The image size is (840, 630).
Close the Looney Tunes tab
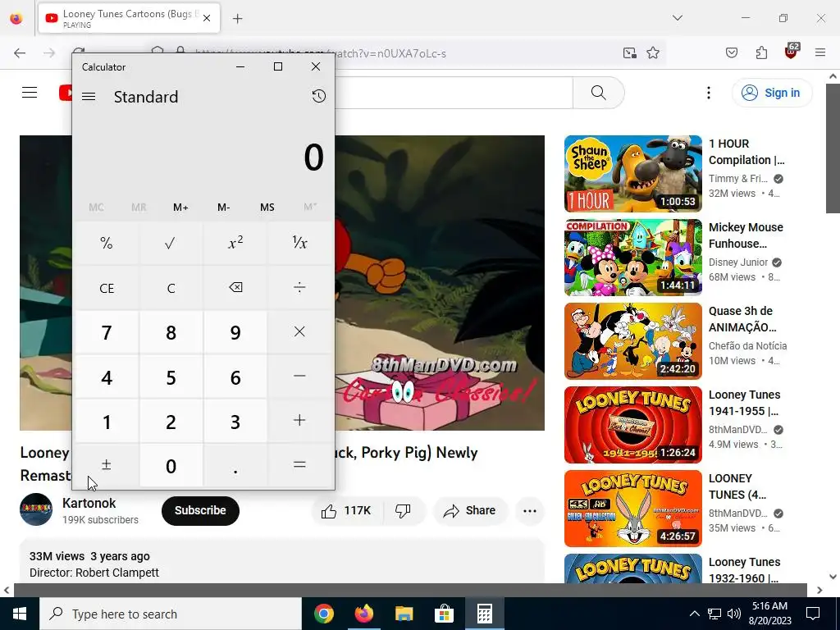click(207, 18)
